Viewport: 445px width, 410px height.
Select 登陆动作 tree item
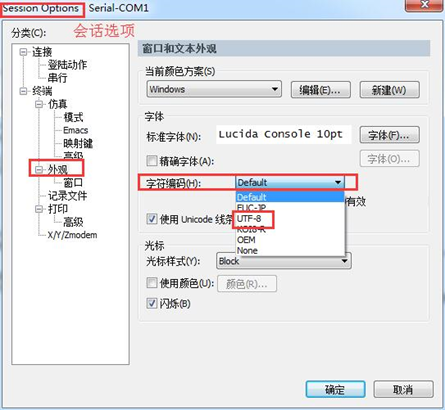click(67, 65)
